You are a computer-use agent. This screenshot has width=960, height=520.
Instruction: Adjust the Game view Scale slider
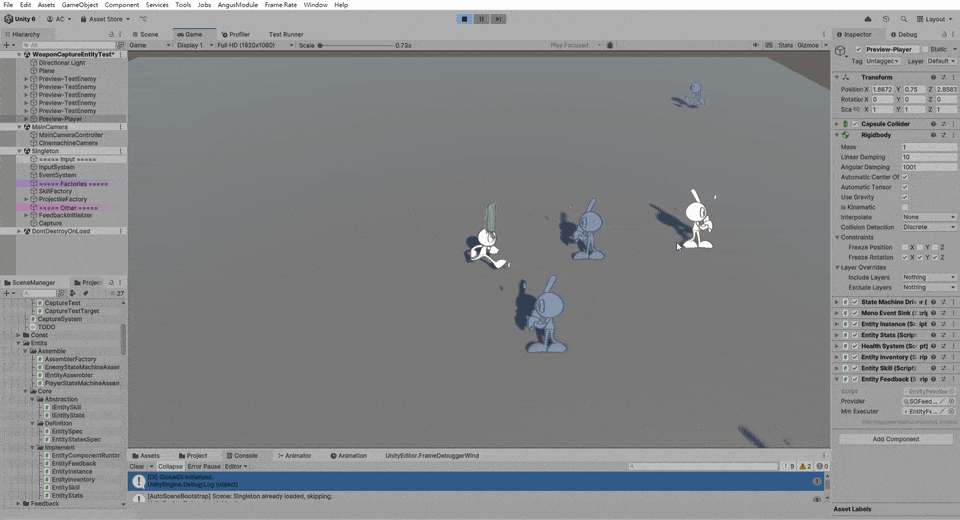click(x=355, y=45)
